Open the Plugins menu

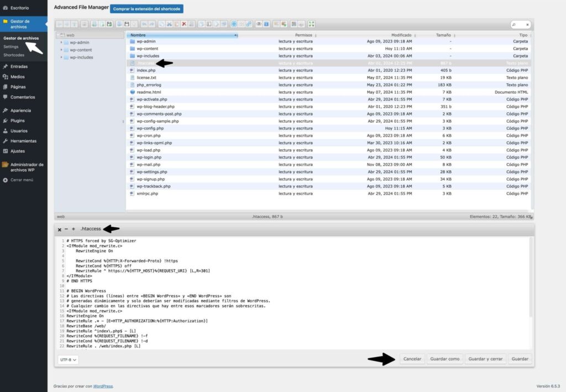pyautogui.click(x=23, y=121)
